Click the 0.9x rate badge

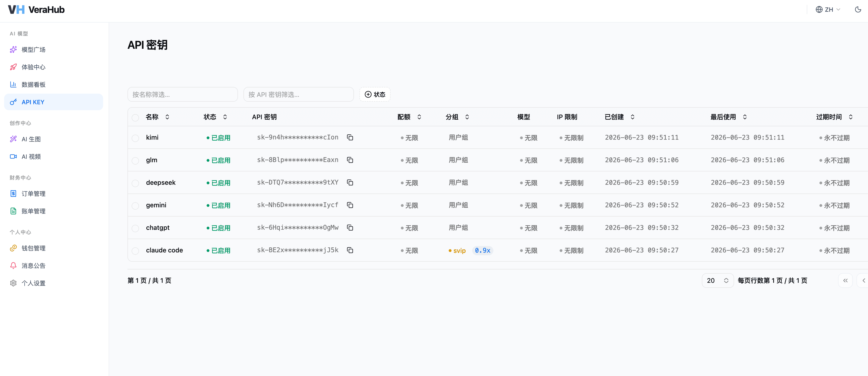click(483, 250)
